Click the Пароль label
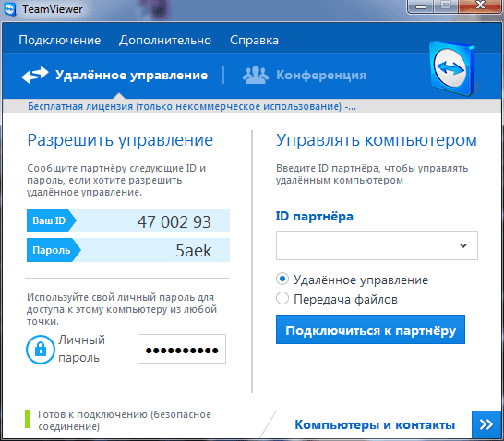This screenshot has width=504, height=441. click(x=52, y=250)
